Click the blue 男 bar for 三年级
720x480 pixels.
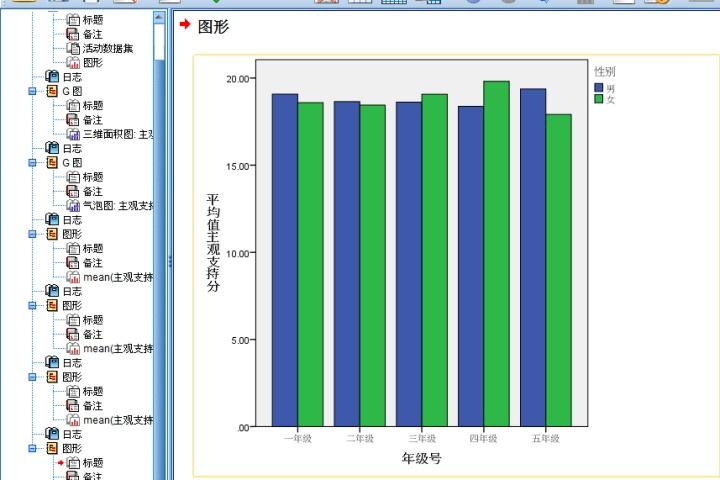409,264
